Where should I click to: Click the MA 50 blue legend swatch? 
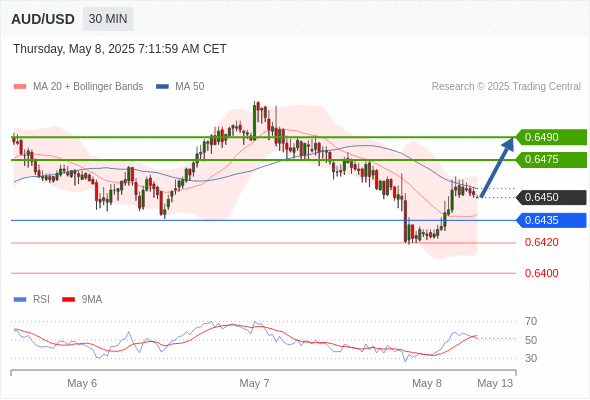(x=162, y=87)
